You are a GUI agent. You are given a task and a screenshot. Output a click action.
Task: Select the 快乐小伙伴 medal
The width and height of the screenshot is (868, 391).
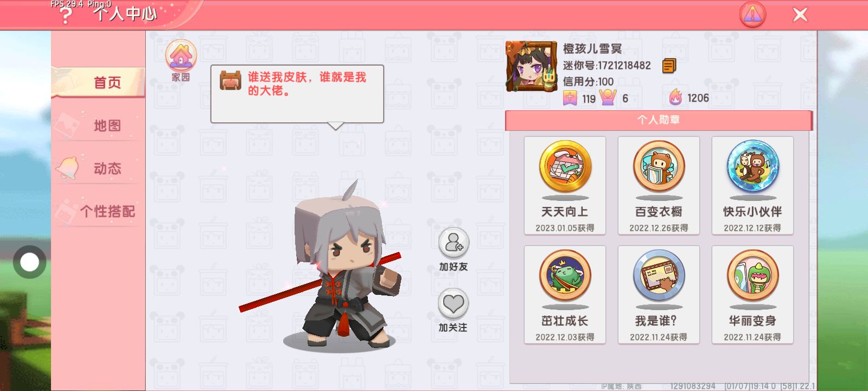(x=752, y=186)
